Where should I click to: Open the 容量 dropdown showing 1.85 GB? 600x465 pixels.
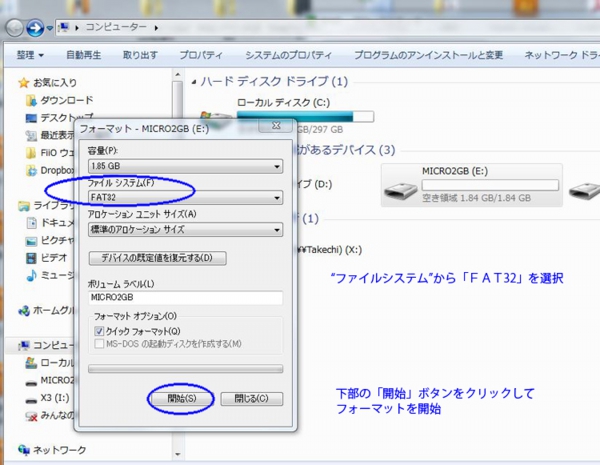[x=185, y=166]
